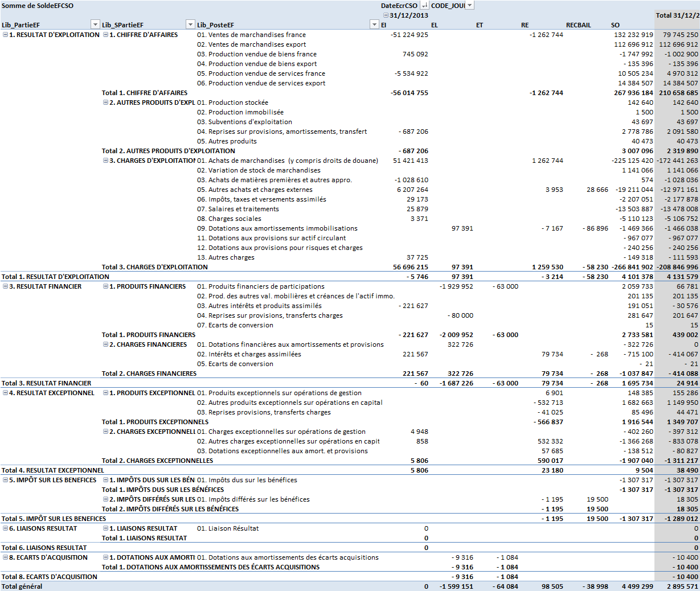The height and width of the screenshot is (591, 700).
Task: Collapse 3. CHARGES D'EXPLOITATION subgroup
Action: [x=105, y=161]
